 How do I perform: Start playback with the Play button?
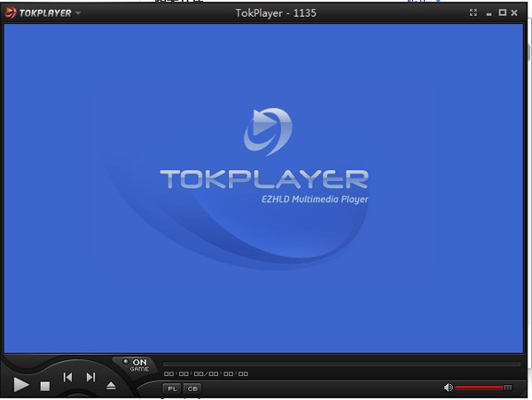(21, 385)
